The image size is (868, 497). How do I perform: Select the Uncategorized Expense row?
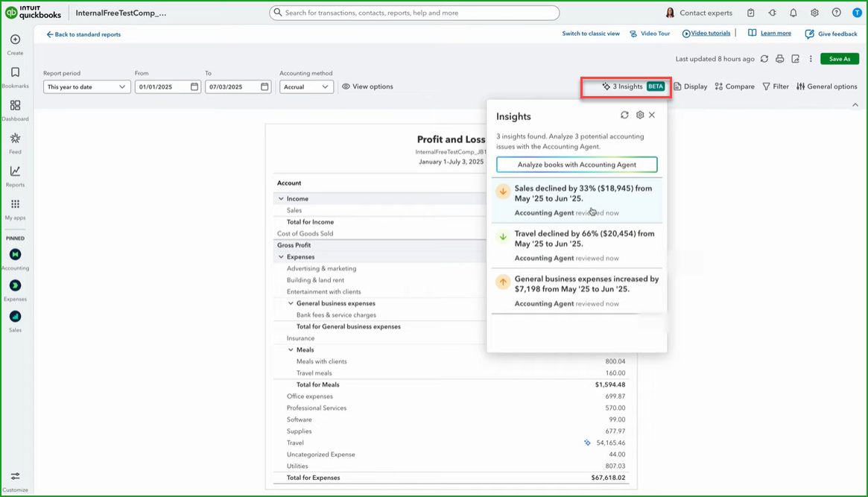[452, 455]
